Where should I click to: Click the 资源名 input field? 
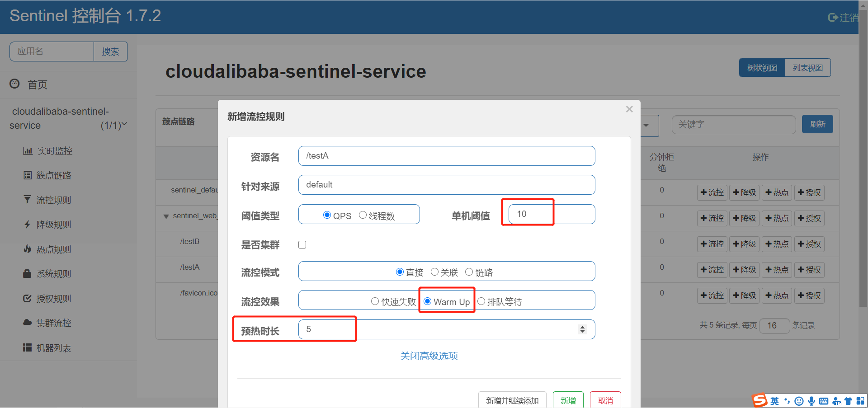[x=447, y=156]
